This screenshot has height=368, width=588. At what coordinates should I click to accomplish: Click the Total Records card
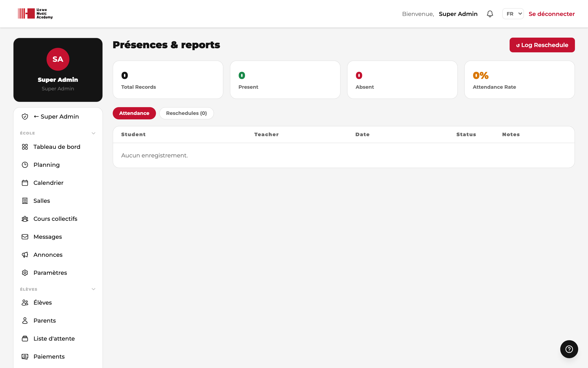168,80
